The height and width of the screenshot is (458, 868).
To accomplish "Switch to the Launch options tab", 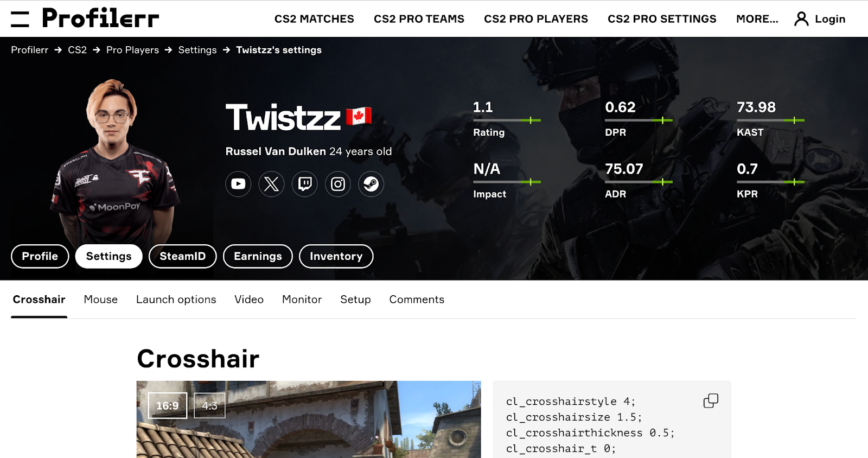I will coord(176,300).
